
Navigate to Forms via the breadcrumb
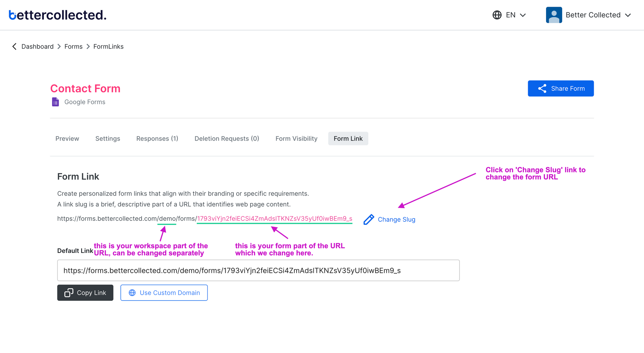[73, 46]
